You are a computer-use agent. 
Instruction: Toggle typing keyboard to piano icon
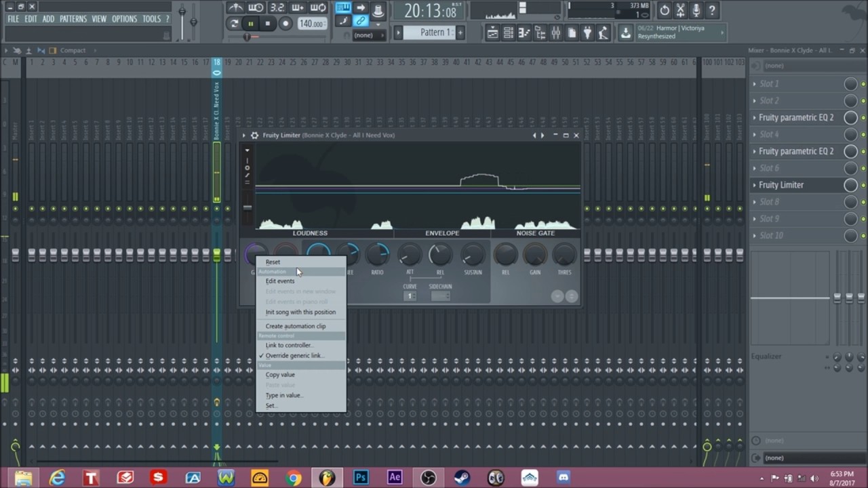(x=344, y=8)
